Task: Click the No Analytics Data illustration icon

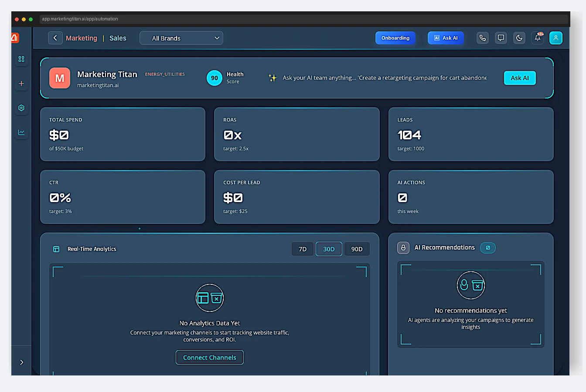Action: (210, 298)
